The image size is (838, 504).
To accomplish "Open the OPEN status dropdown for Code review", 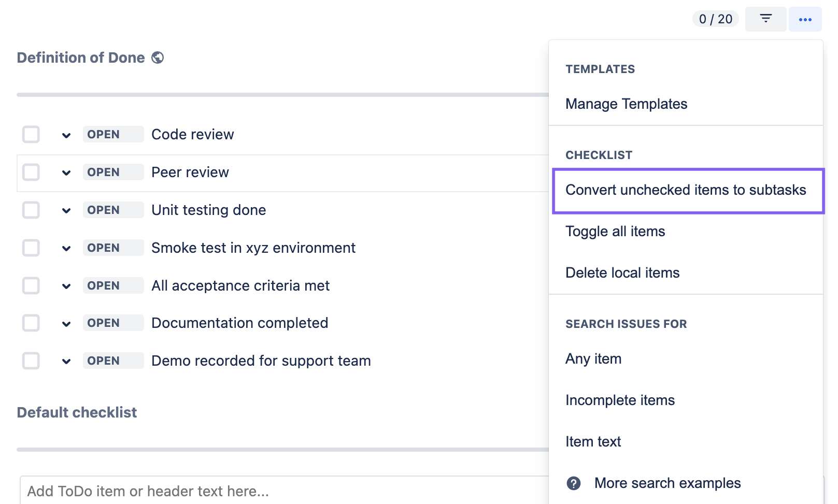I will (112, 134).
